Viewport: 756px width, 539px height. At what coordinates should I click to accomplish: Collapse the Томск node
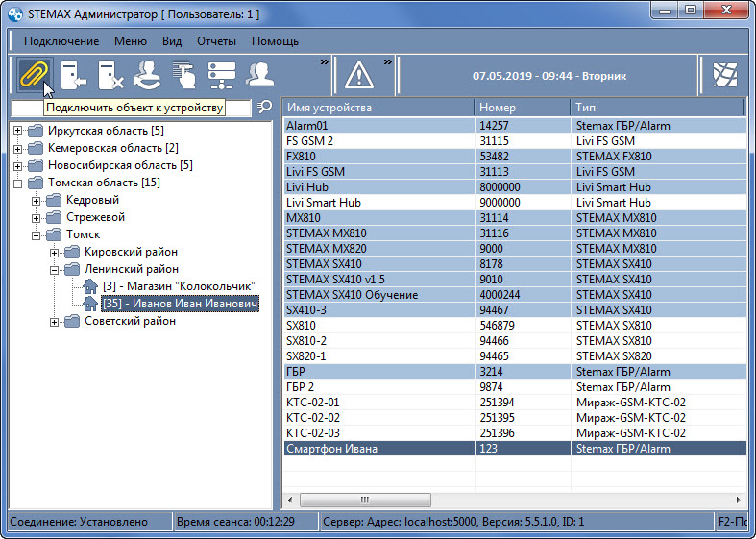(x=37, y=235)
